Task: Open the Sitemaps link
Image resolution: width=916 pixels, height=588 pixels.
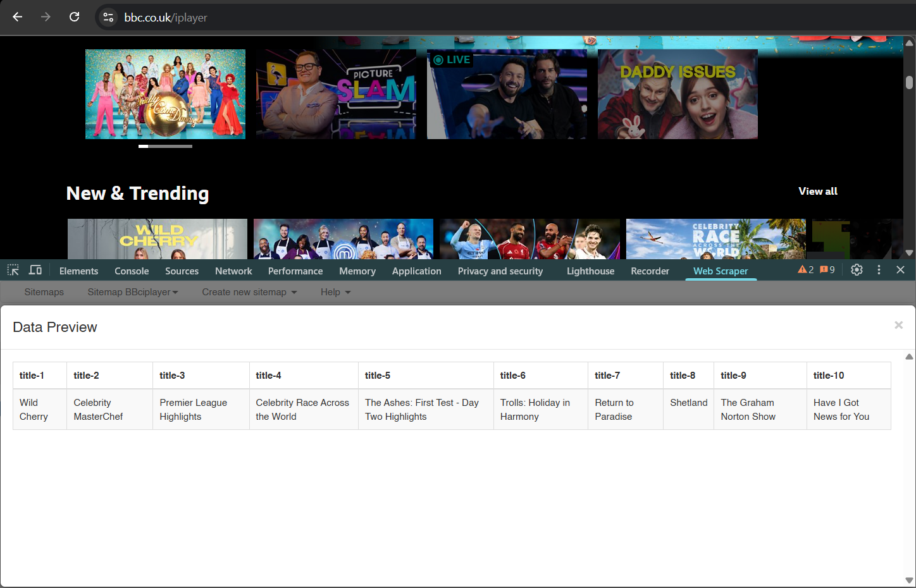Action: click(44, 292)
